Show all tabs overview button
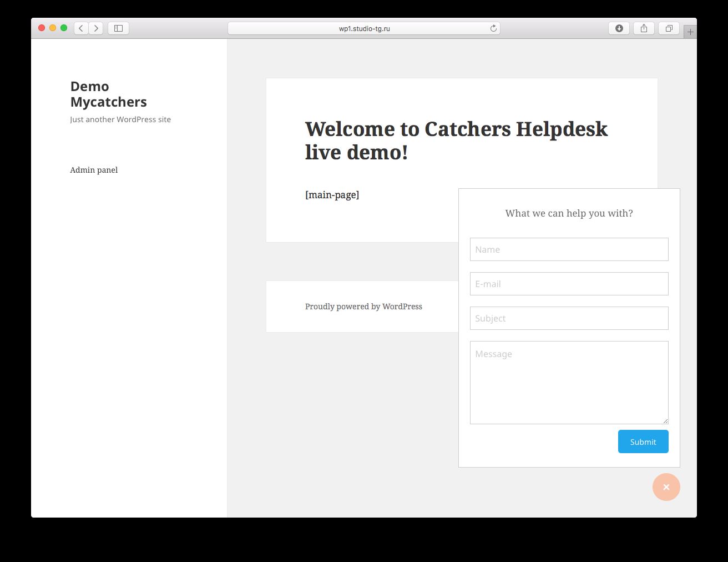The image size is (728, 562). pos(669,28)
